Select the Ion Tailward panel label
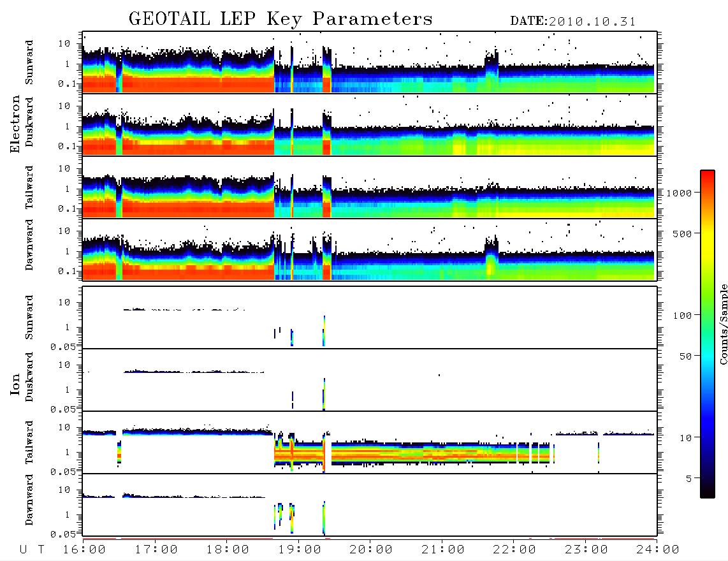This screenshot has height=561, width=728. (x=29, y=442)
